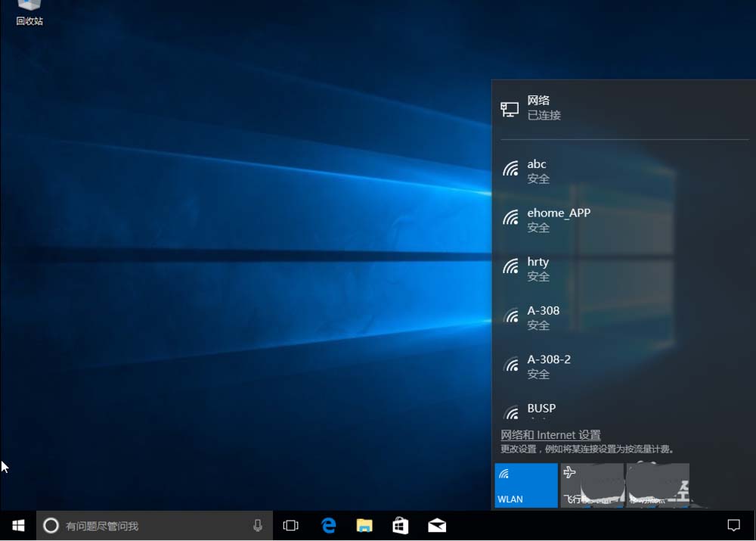Toggle the WLAN quick action tile
The image size is (756, 541).
[x=525, y=485]
